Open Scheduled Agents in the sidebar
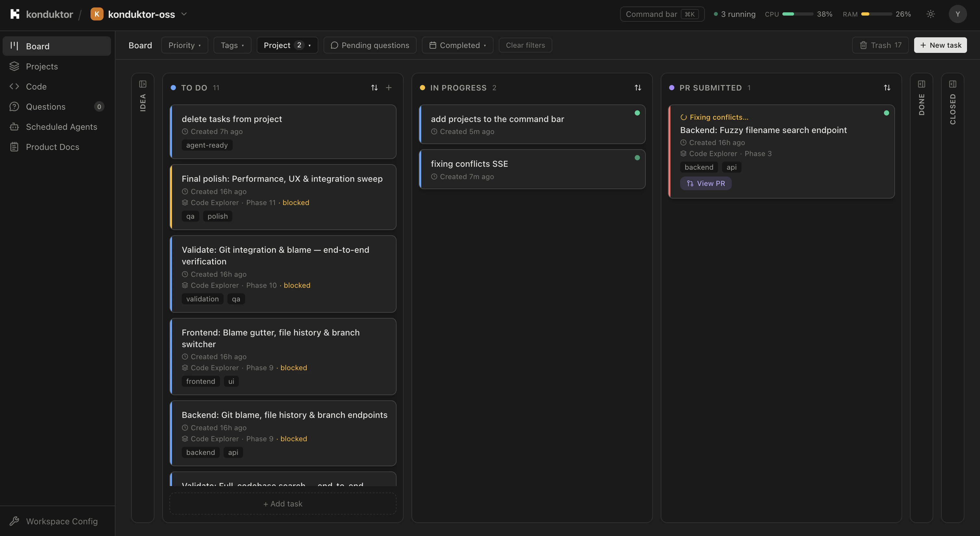The image size is (980, 536). coord(62,127)
